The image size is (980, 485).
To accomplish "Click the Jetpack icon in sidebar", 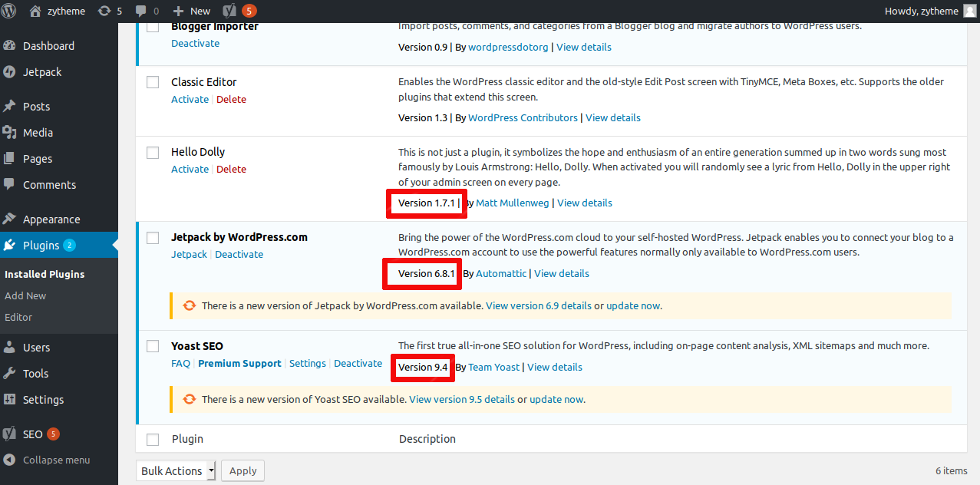I will pyautogui.click(x=10, y=72).
